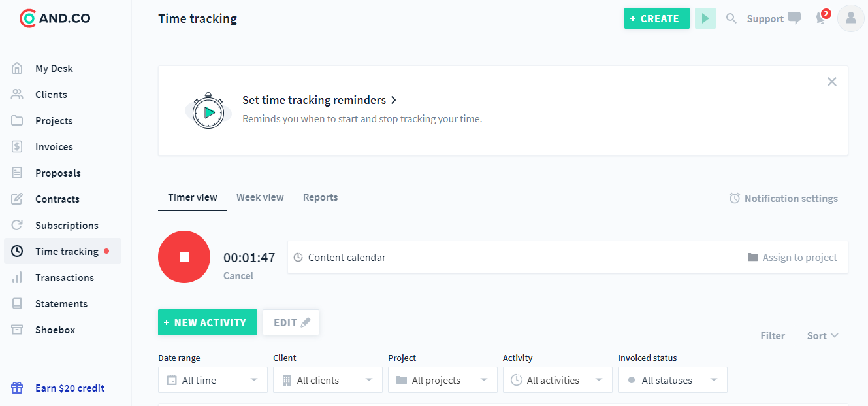Expand the All clients dropdown
The height and width of the screenshot is (406, 868).
coord(328,380)
